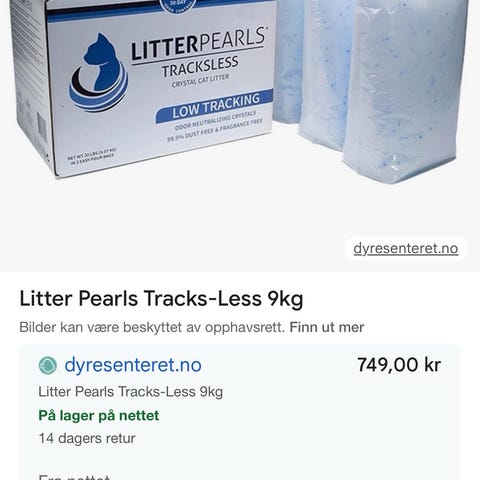Screen dimensions: 480x480
Task: Tap the LITTERPEARLS brand name on box
Action: pos(199,44)
